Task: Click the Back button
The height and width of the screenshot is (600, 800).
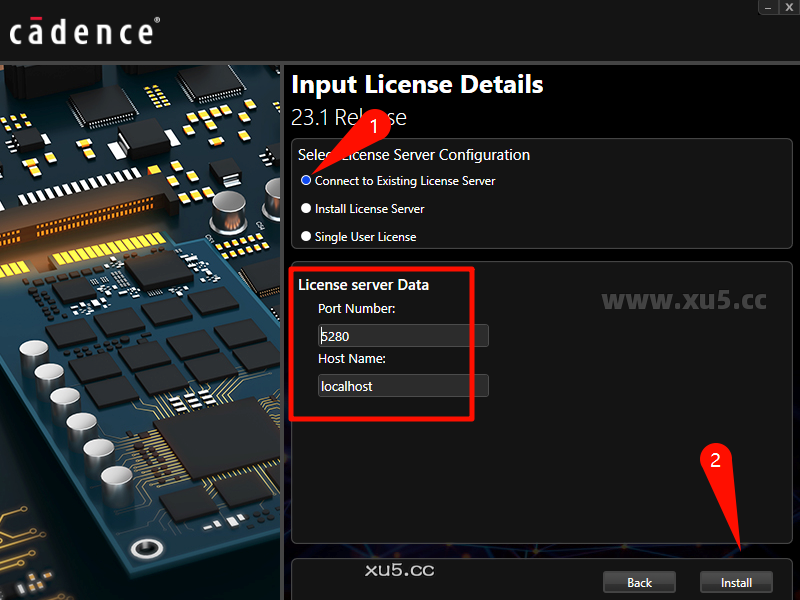Action: click(x=639, y=582)
